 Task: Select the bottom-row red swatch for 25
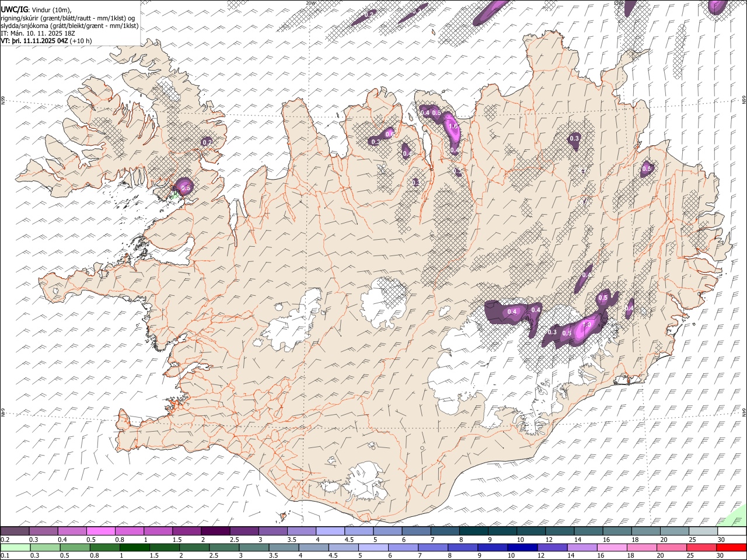point(701,547)
